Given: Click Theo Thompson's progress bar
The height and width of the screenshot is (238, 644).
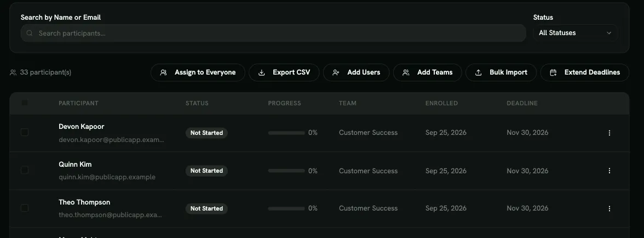Looking at the screenshot, I should point(286,208).
